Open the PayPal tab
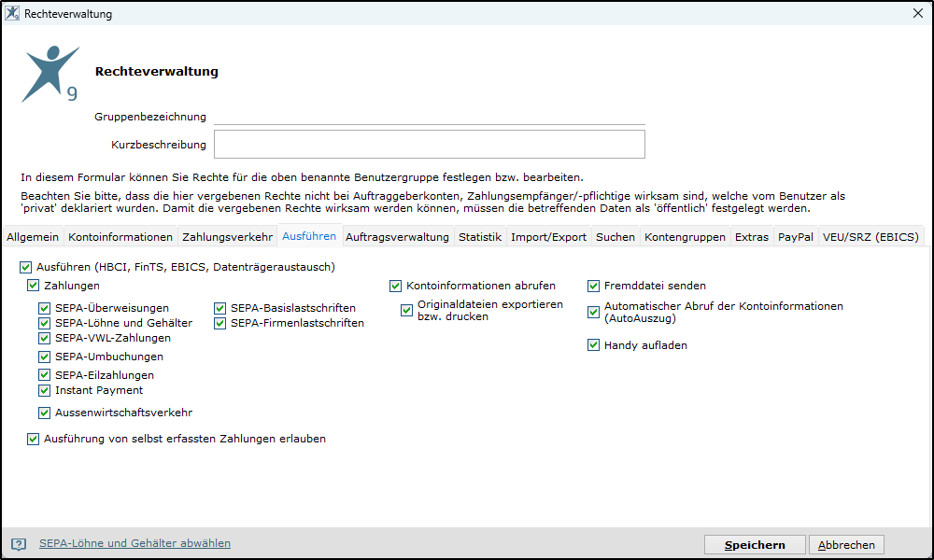 click(x=795, y=237)
